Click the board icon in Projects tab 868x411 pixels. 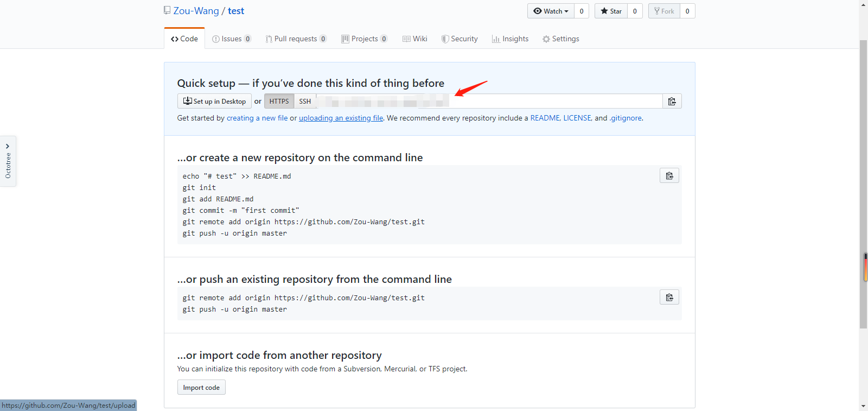[x=345, y=39]
